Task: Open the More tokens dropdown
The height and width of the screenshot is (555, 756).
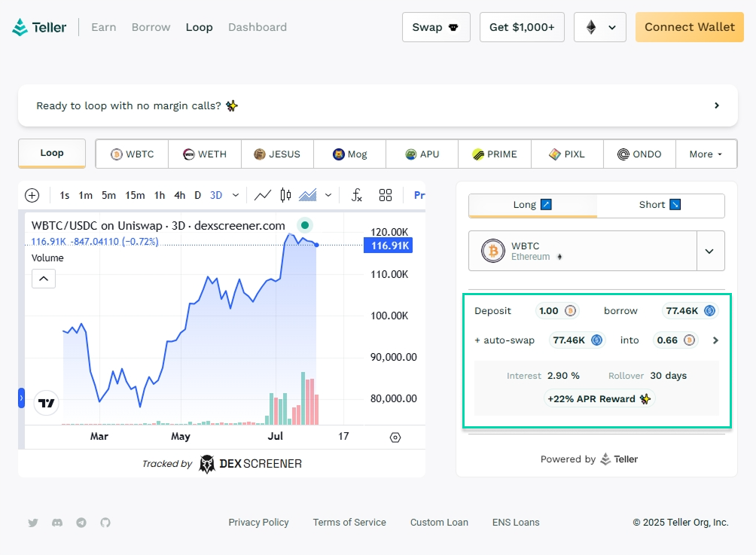Action: [706, 154]
